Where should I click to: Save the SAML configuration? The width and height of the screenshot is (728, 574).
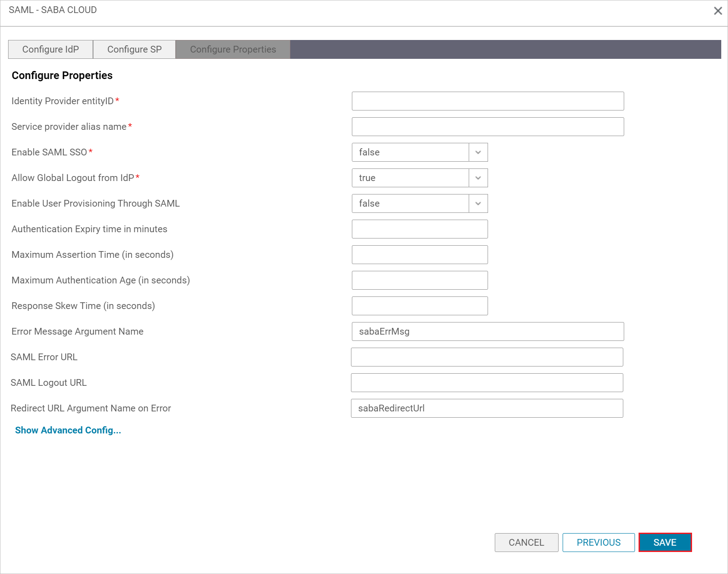click(x=665, y=542)
